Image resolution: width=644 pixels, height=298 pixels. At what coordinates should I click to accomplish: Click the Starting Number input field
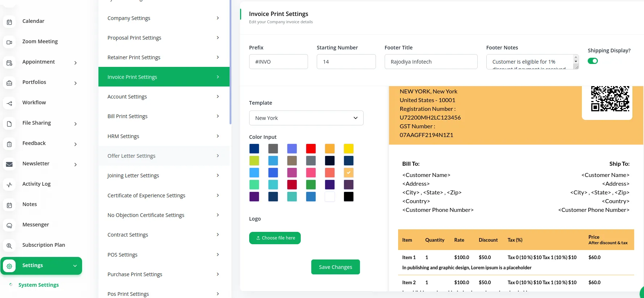[346, 62]
